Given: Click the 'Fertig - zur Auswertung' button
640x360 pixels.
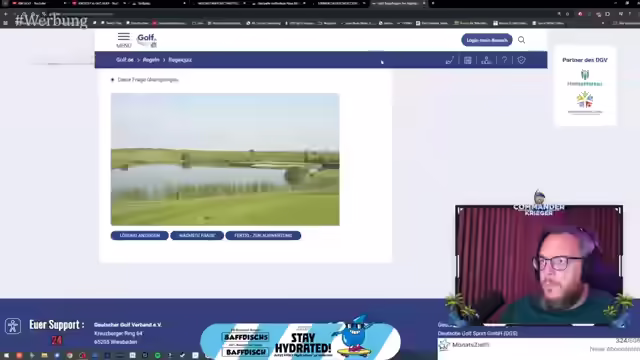Looking at the screenshot, I should [x=263, y=236].
